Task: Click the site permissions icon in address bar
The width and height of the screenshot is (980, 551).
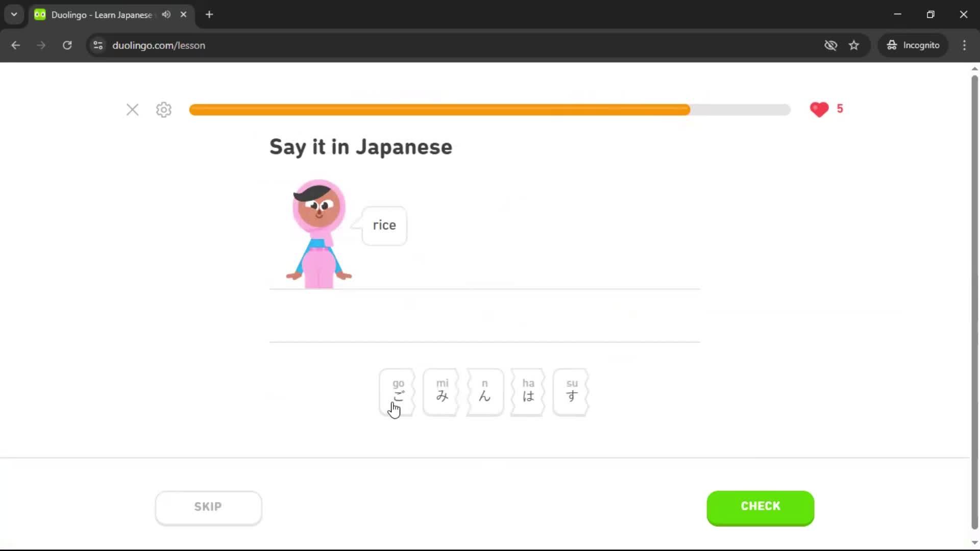Action: pyautogui.click(x=97, y=45)
